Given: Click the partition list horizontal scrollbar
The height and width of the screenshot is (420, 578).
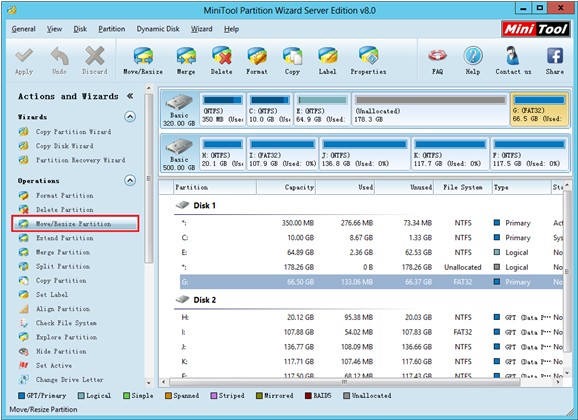Looking at the screenshot, I should point(344,382).
